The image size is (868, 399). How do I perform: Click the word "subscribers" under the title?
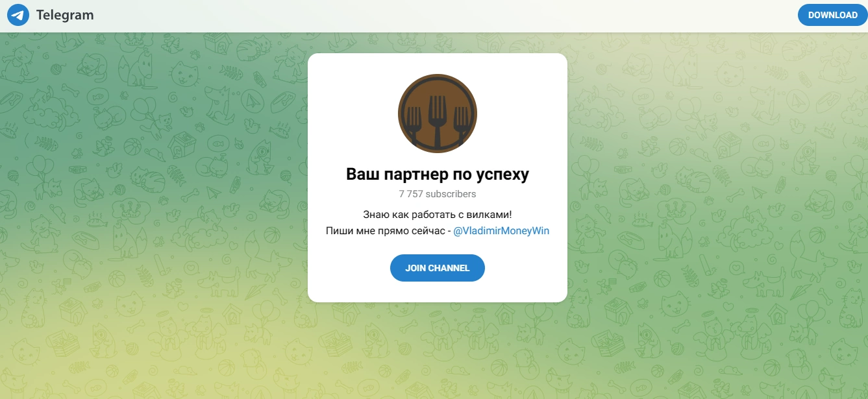pos(449,194)
